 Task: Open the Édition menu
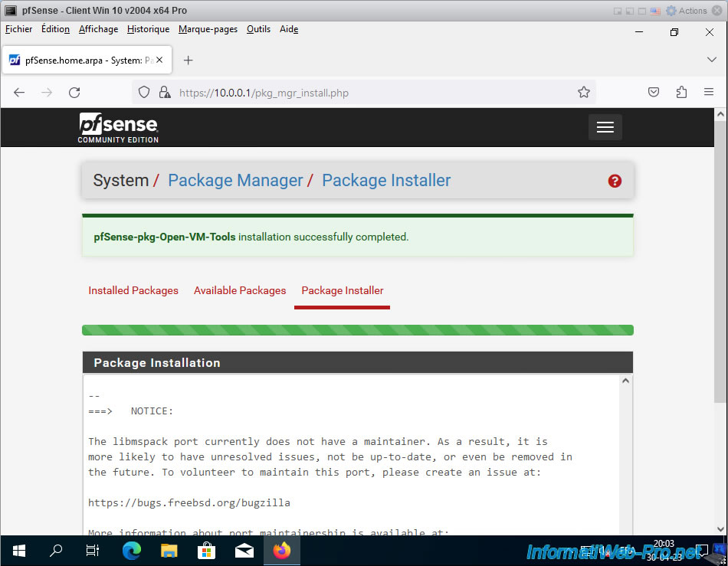[x=55, y=29]
